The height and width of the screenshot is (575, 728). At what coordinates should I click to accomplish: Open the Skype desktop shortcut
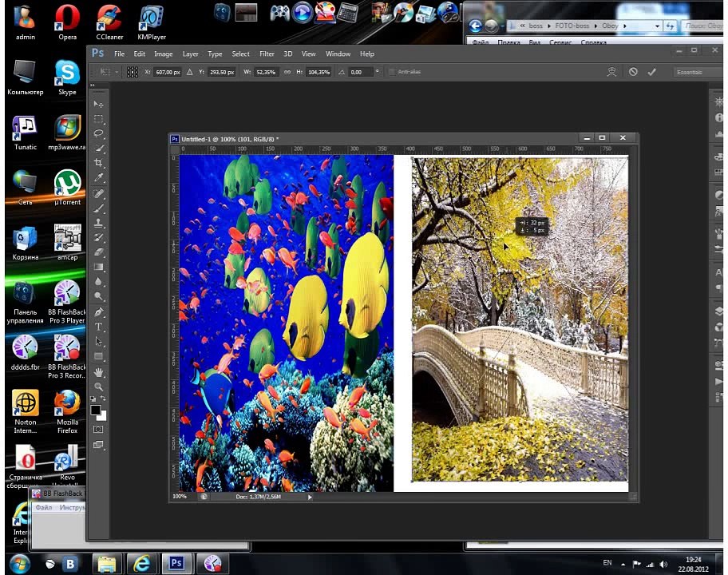pos(67,77)
